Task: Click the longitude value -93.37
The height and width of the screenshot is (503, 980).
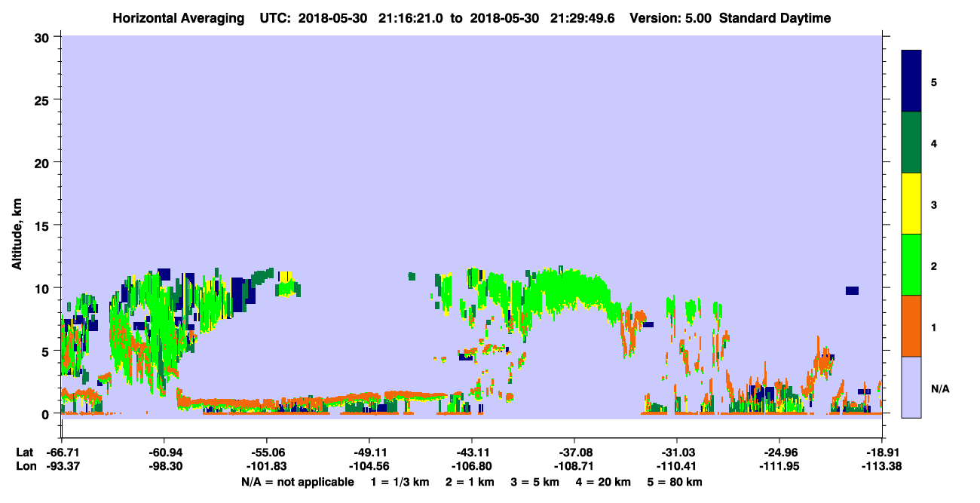Action: 62,466
